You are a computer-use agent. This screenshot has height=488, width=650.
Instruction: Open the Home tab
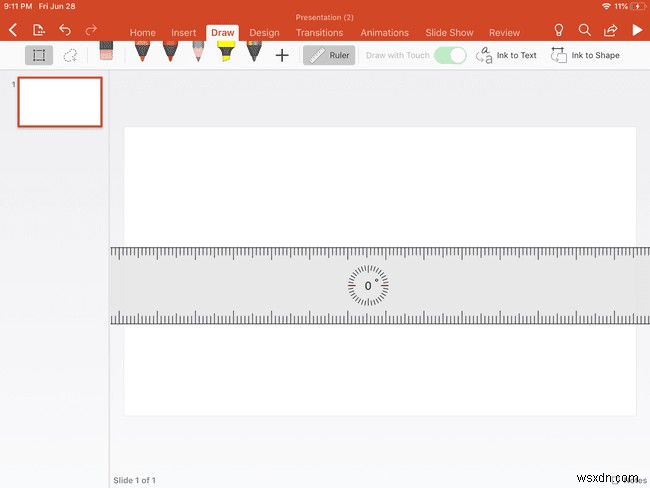143,32
